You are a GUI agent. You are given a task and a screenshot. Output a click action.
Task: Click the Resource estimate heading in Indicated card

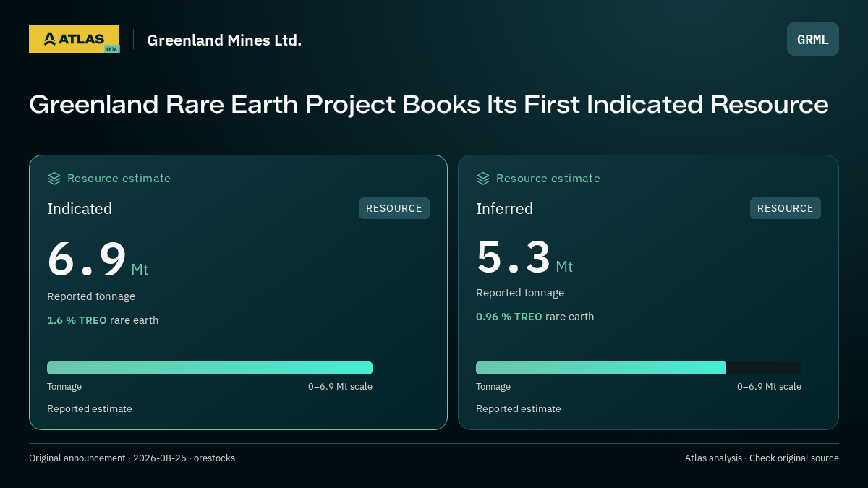(x=119, y=179)
